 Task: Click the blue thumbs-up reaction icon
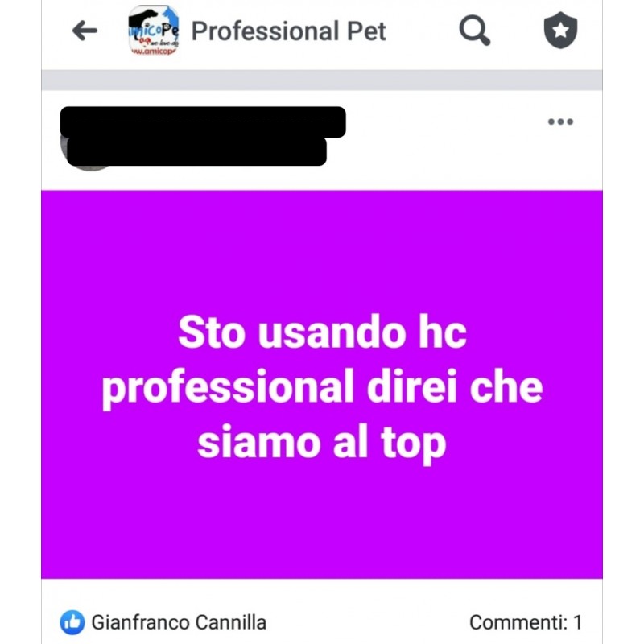pos(72,622)
